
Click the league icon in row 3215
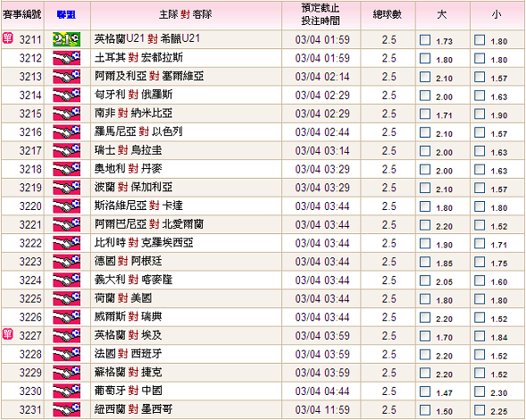point(66,113)
